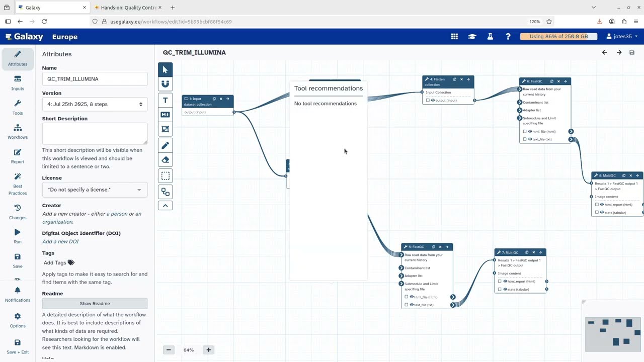Select the markdown comment tool
This screenshot has width=644, height=362.
pyautogui.click(x=165, y=115)
